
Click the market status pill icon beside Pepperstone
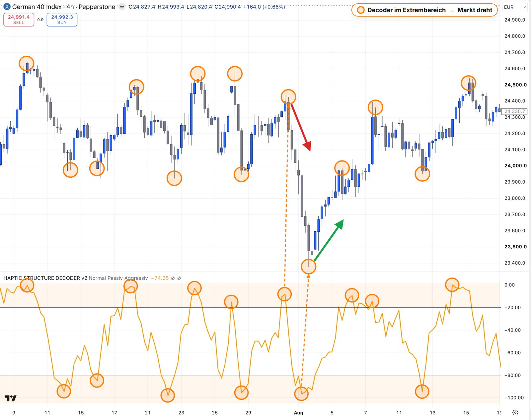click(122, 7)
